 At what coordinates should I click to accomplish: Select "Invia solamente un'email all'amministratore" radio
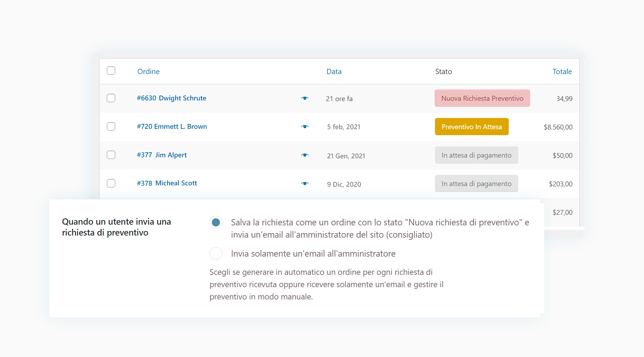coord(216,253)
